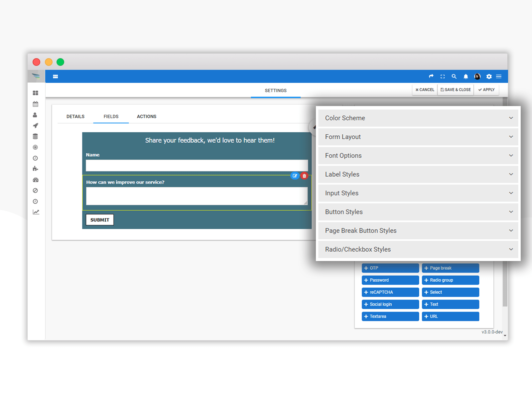Click the clock icon just above the line chart icon
This screenshot has height=399, width=532.
[35, 201]
